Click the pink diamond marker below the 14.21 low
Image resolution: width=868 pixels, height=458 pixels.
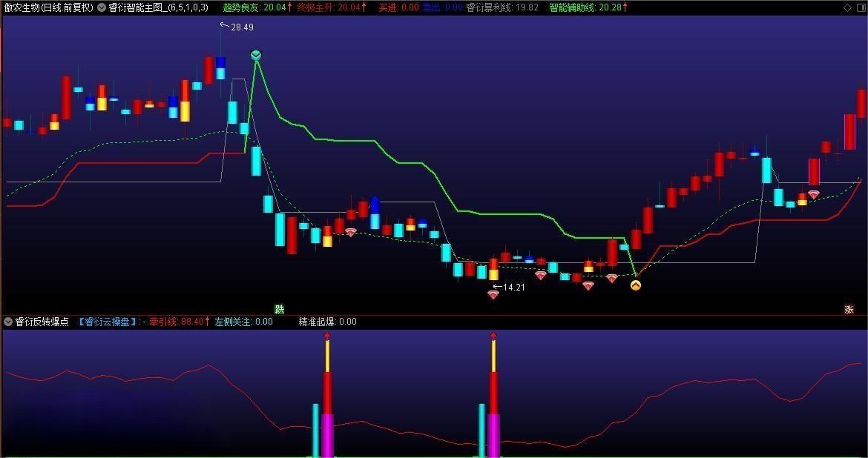point(493,296)
